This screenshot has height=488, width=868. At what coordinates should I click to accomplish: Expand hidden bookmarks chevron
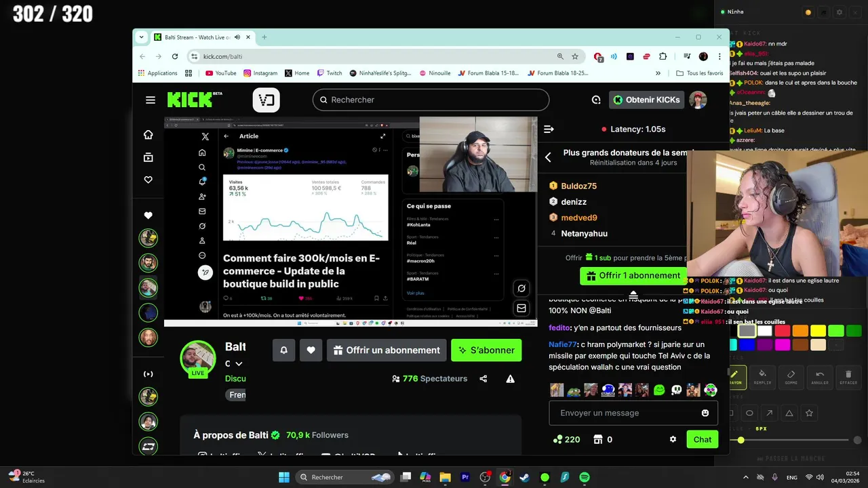pyautogui.click(x=658, y=73)
